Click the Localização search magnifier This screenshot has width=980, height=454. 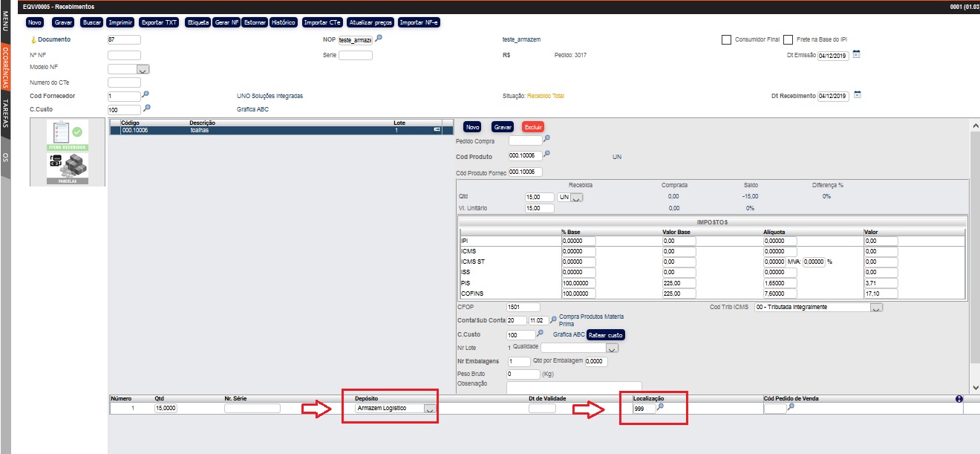click(660, 407)
